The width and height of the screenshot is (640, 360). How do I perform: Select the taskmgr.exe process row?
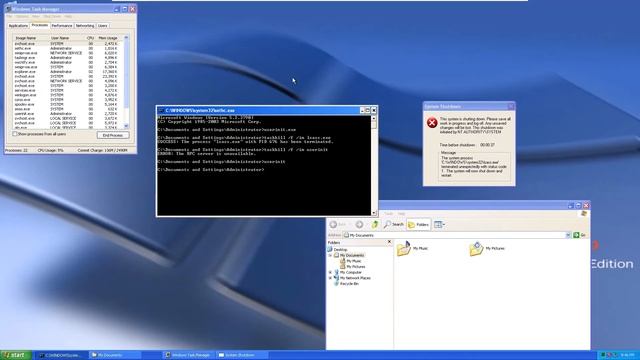coord(67,58)
